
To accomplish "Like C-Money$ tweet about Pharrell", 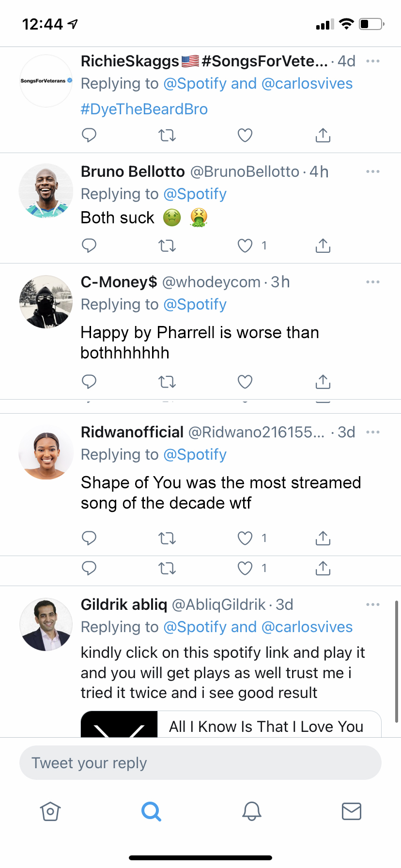I will pos(245,382).
